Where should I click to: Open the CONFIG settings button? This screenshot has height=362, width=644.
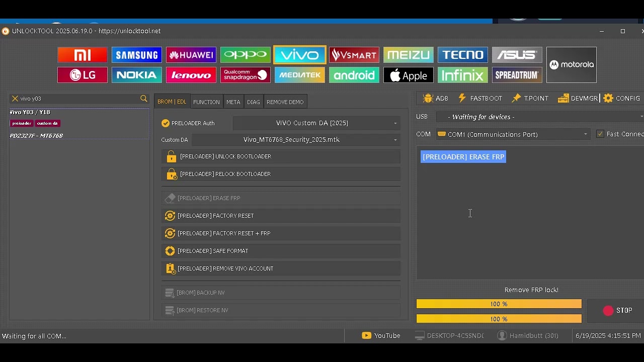coord(622,99)
